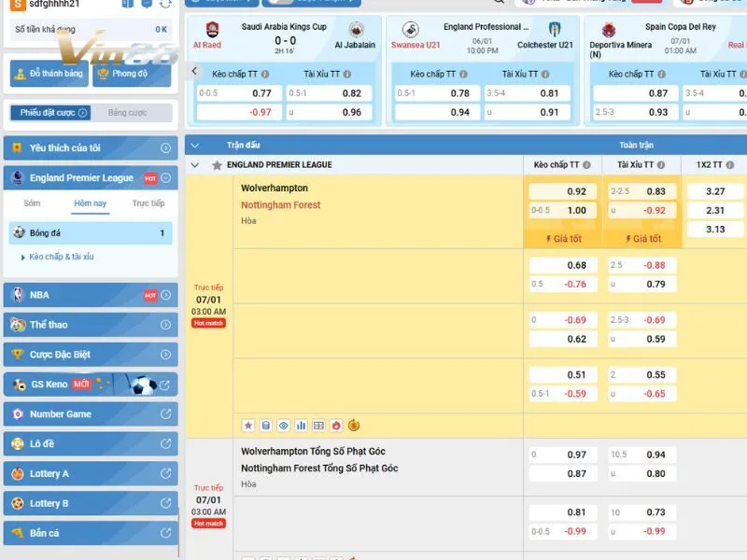The height and width of the screenshot is (560, 747).
Task: Collapse the England Premier League match group
Action: [x=195, y=165]
